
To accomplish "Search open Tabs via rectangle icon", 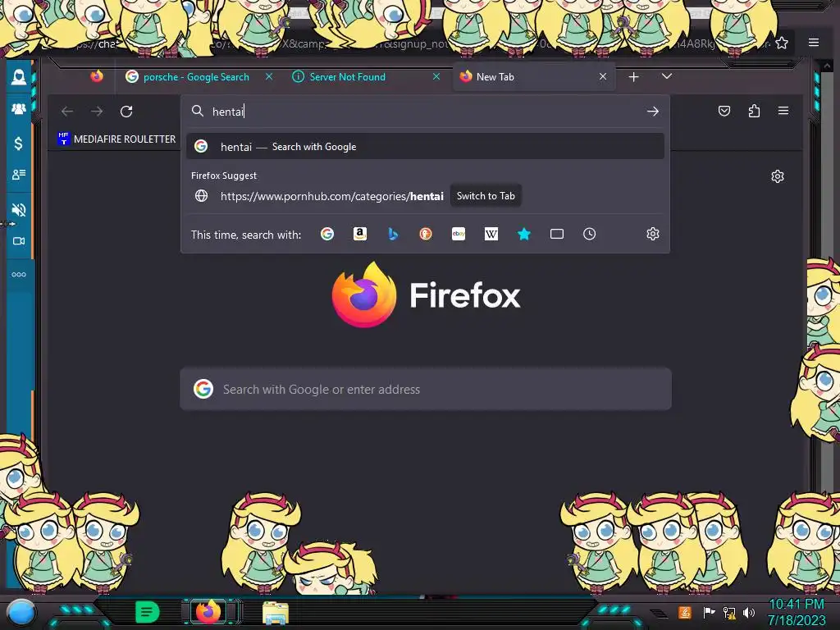I will click(x=557, y=234).
